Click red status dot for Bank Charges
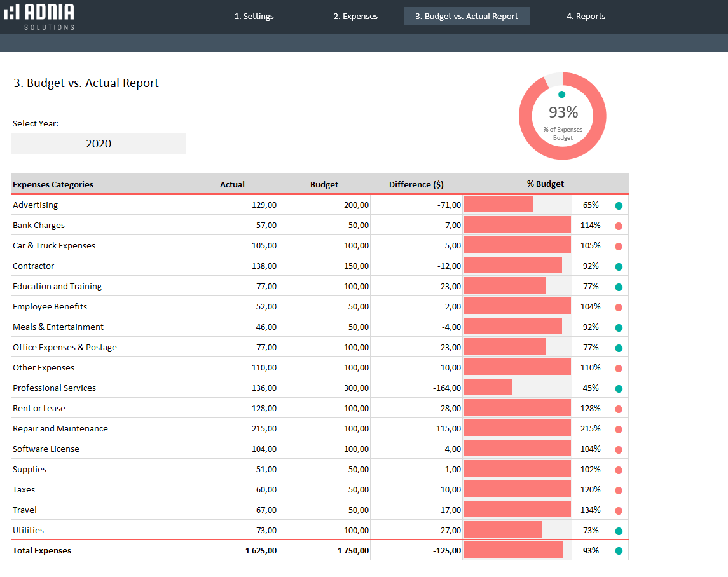This screenshot has height=577, width=728. click(619, 226)
